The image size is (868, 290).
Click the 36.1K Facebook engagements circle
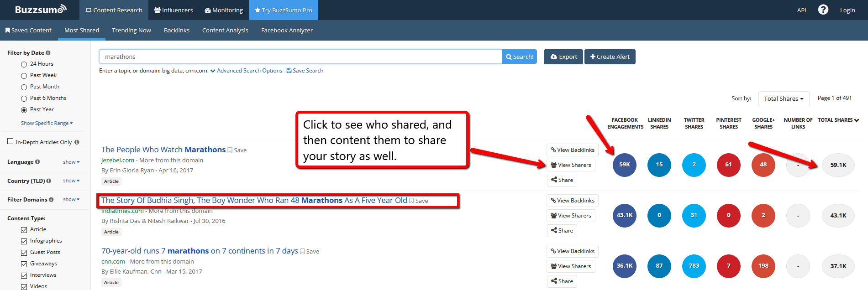click(625, 266)
